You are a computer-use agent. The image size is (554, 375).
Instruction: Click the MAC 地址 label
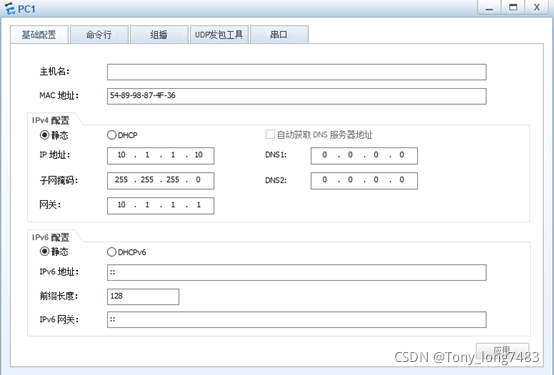[59, 95]
